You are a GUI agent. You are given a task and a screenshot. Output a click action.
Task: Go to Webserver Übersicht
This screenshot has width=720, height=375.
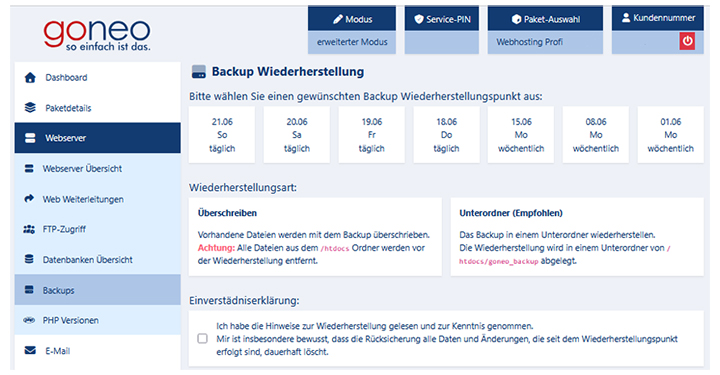(97, 168)
